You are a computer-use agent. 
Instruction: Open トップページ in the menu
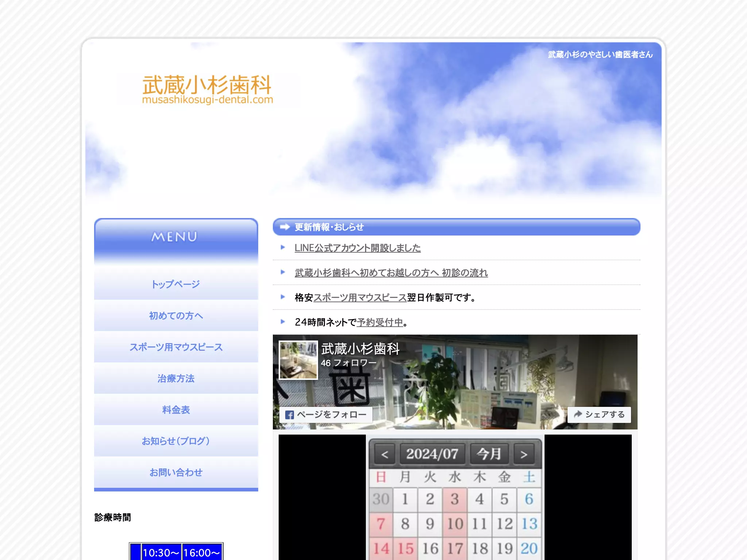176,284
